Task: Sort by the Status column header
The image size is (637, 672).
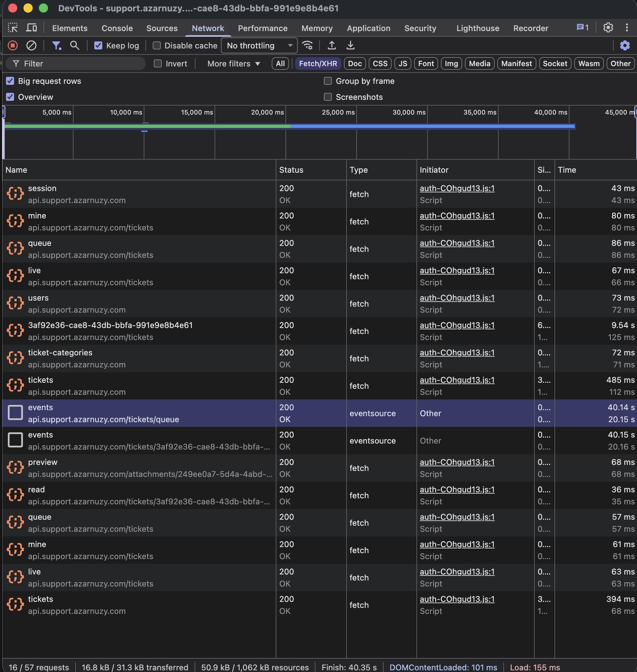Action: point(311,170)
